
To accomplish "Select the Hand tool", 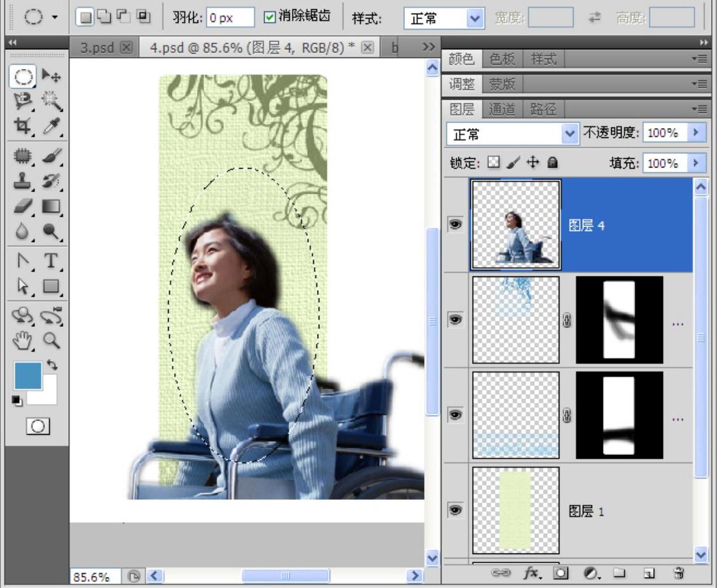I will [22, 339].
